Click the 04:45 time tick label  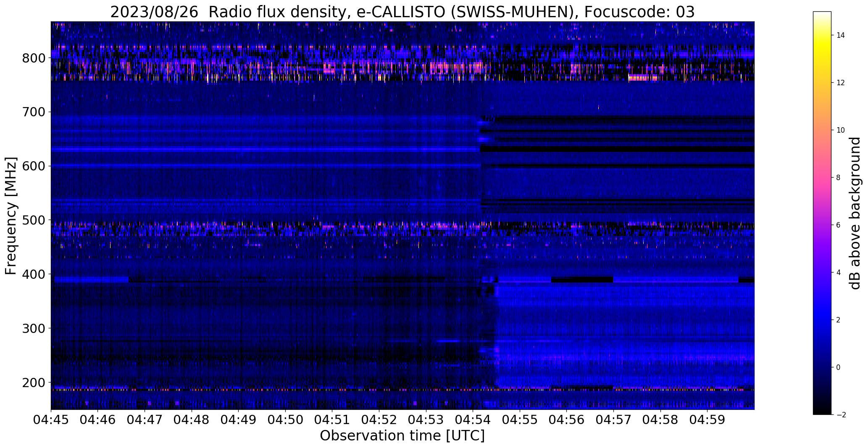51,419
